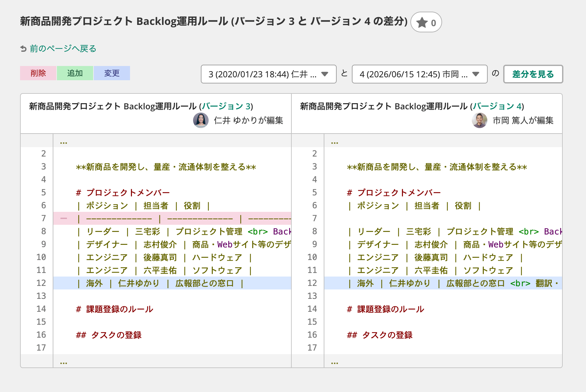The image size is (586, 392).
Task: Click line number 12 in left pane
Action: pos(41,283)
